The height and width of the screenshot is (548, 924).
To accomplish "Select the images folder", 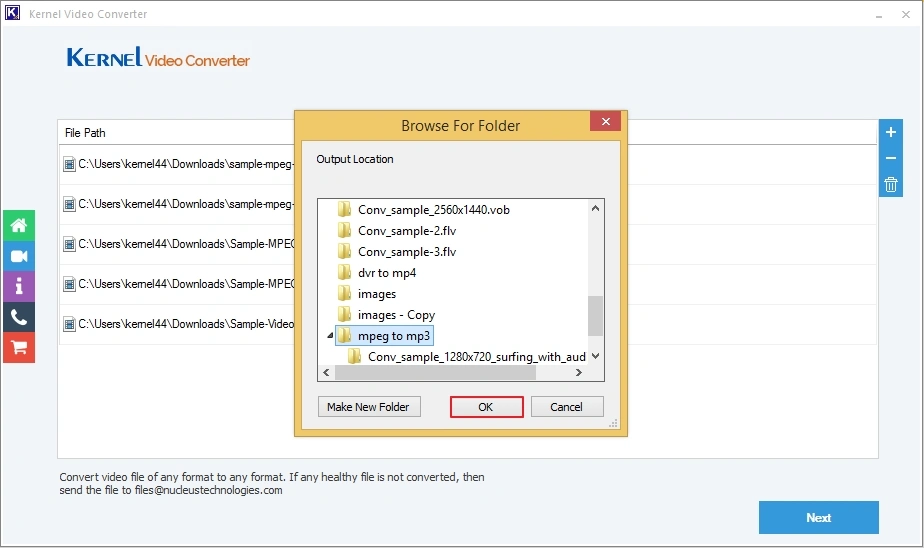I will 377,293.
